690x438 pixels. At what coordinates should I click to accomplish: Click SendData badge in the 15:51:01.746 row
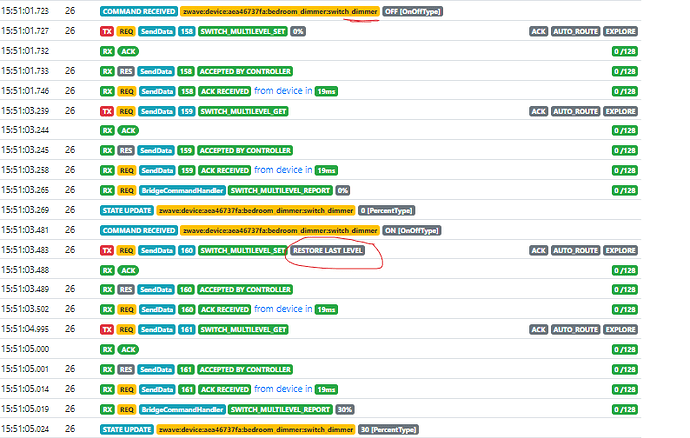[x=157, y=91]
